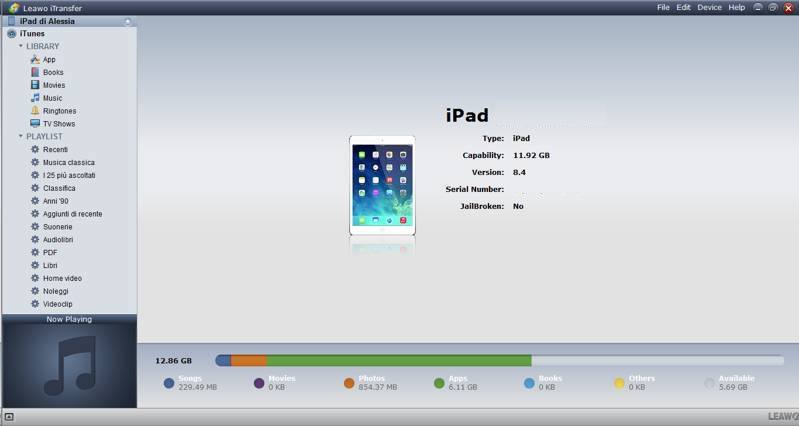The image size is (799, 426).
Task: Click the green Apps storage bar segment
Action: coord(398,360)
